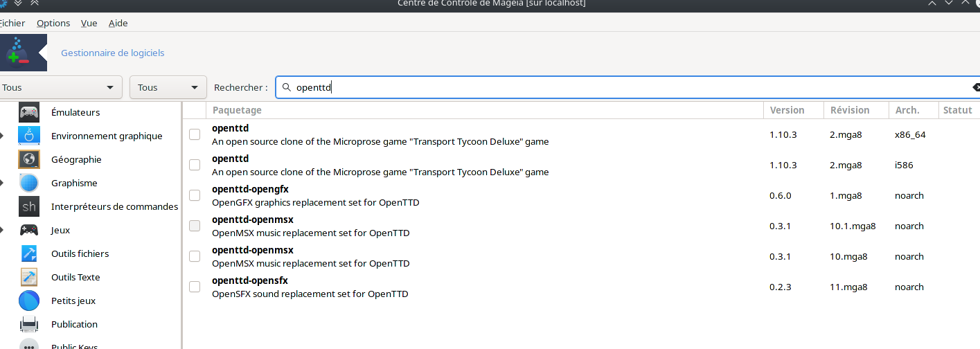Expand the Environnement graphique category
980x349 pixels.
3,136
